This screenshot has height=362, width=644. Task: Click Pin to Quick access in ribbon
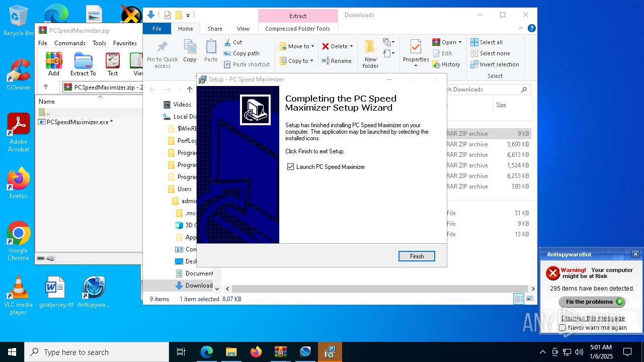(162, 54)
